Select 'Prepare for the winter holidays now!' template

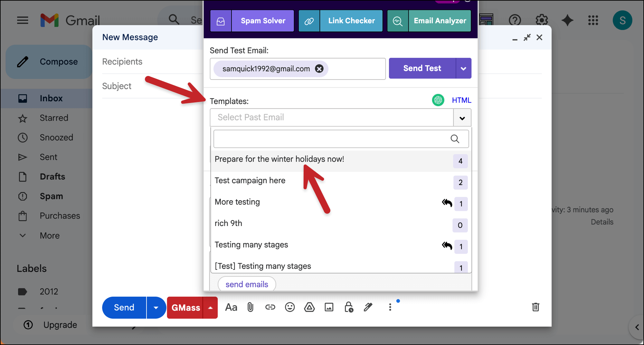279,159
